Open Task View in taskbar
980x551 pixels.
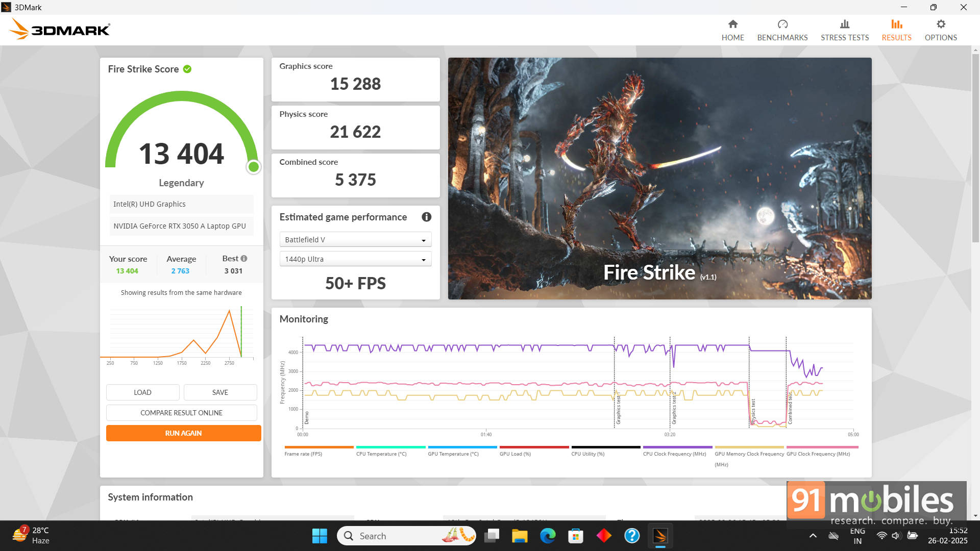tap(492, 536)
